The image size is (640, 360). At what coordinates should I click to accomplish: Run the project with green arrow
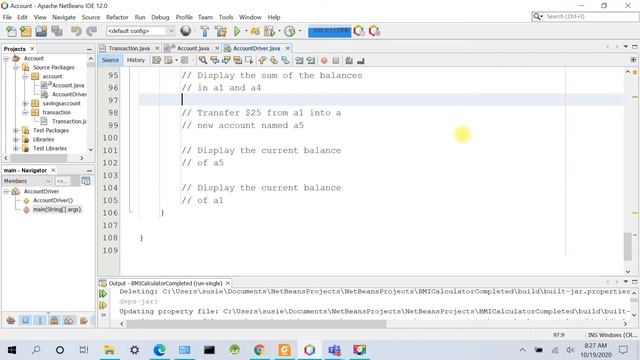[x=237, y=31]
